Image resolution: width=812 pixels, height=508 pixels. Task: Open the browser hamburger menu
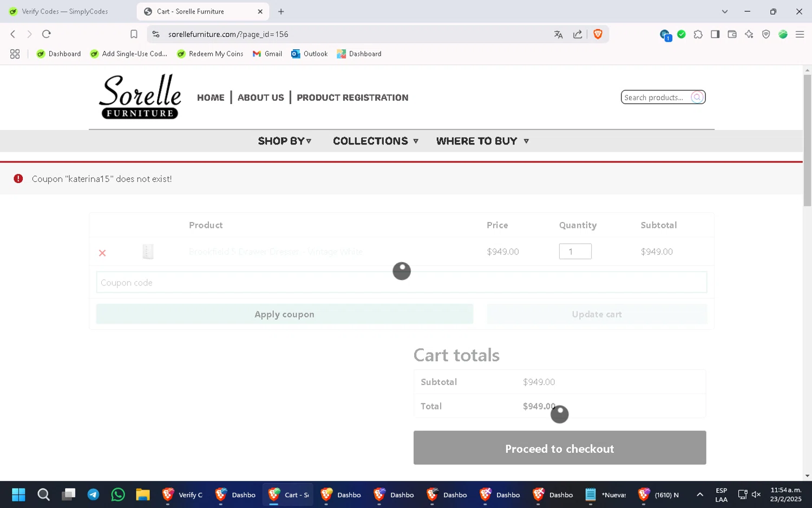(800, 34)
